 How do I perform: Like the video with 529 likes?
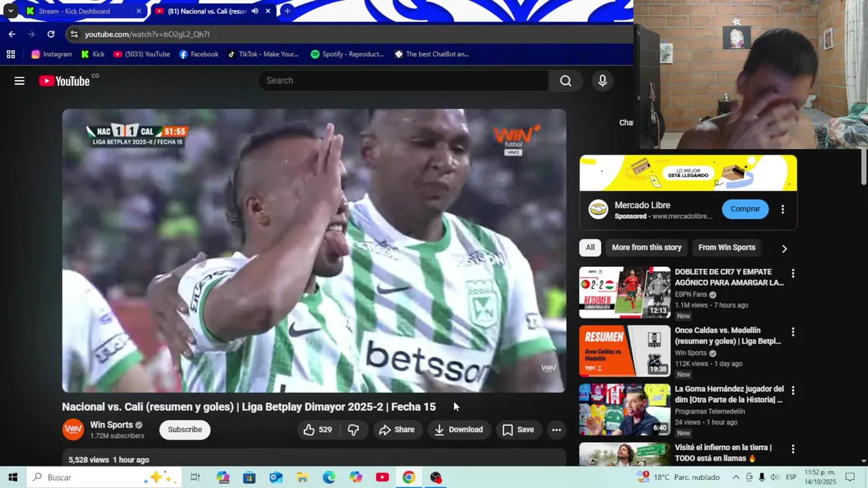[x=317, y=430]
